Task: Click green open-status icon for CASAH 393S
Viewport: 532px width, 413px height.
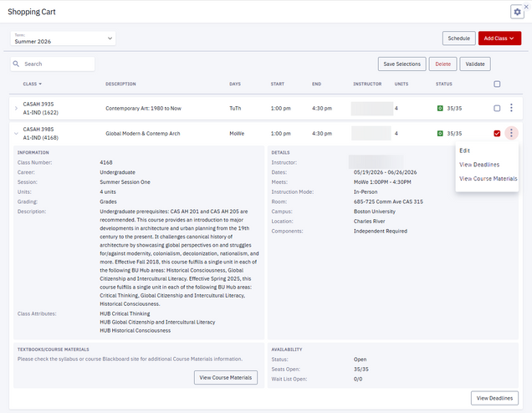Action: tap(440, 108)
